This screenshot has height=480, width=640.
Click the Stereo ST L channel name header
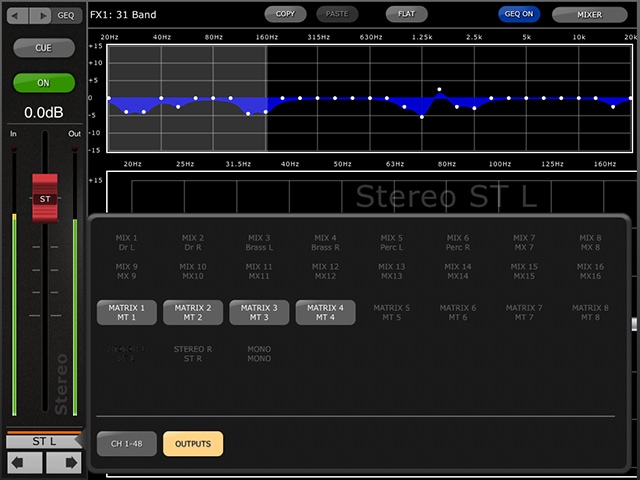coord(445,196)
